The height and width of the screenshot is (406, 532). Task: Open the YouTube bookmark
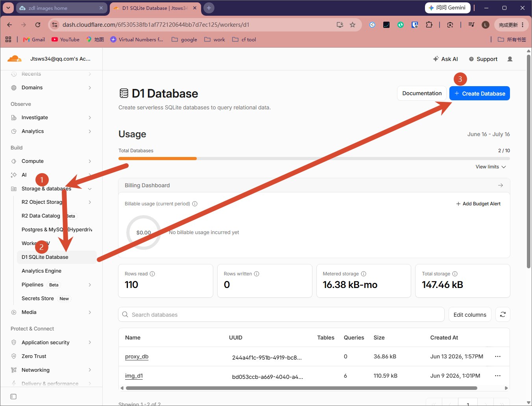pos(65,39)
